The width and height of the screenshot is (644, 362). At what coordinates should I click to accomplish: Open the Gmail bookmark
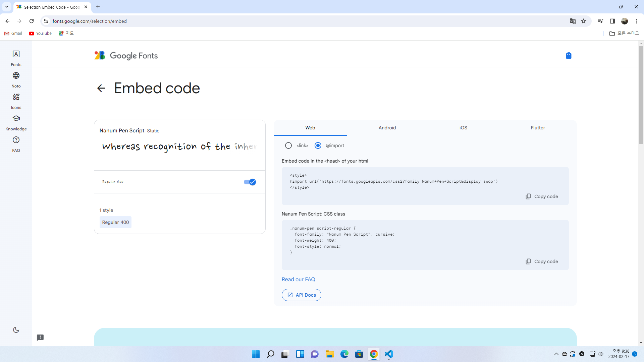[13, 34]
